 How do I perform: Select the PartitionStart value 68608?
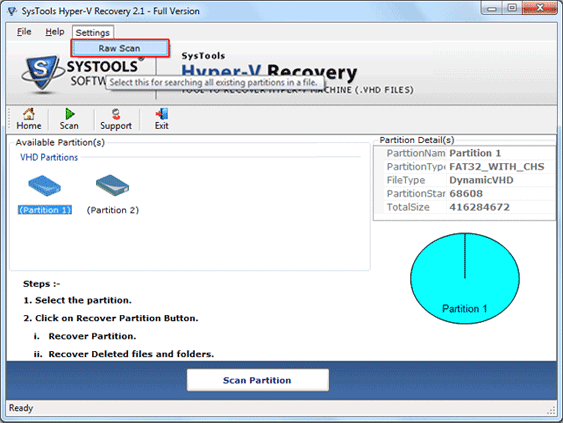(466, 194)
